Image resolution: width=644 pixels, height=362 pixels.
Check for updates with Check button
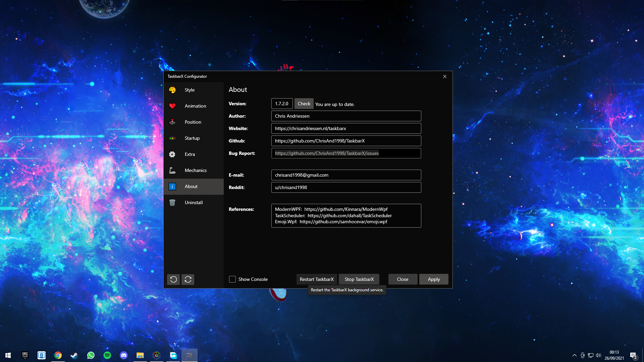click(304, 104)
